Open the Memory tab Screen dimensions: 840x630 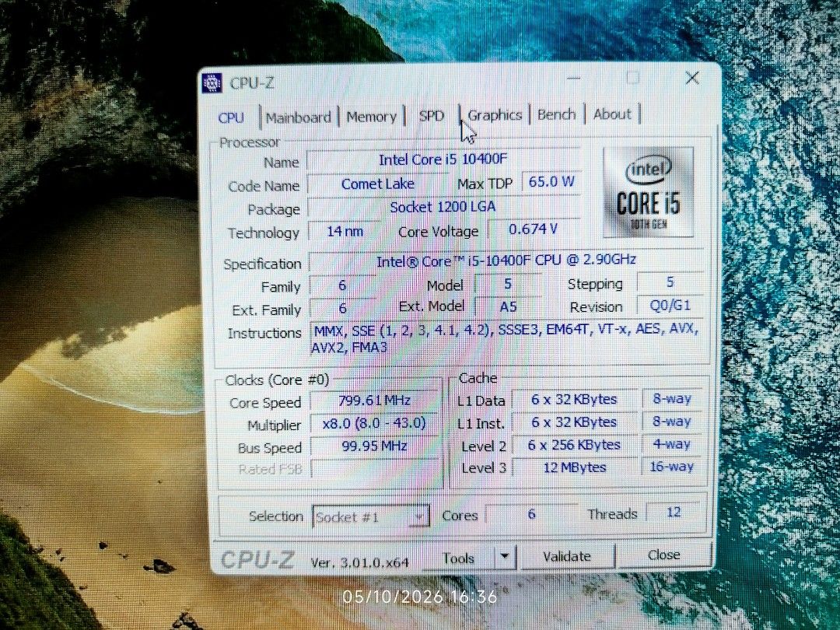pyautogui.click(x=371, y=117)
